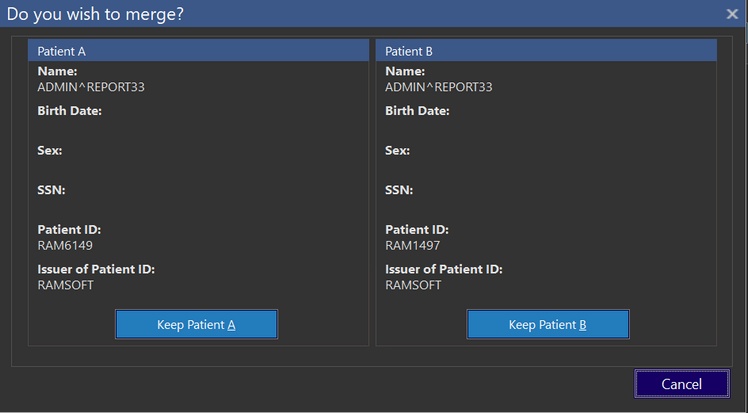Click Patient B's SSN label
Image resolution: width=748 pixels, height=413 pixels.
pos(398,190)
